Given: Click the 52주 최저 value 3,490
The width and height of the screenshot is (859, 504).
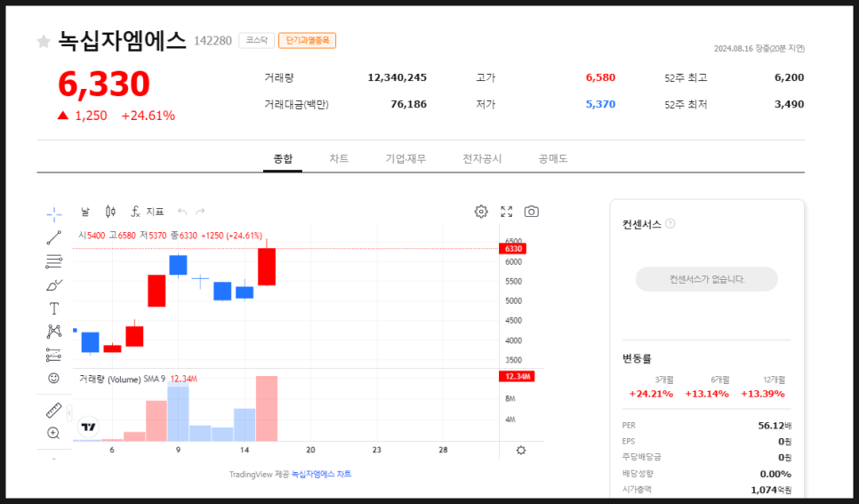Looking at the screenshot, I should [789, 104].
